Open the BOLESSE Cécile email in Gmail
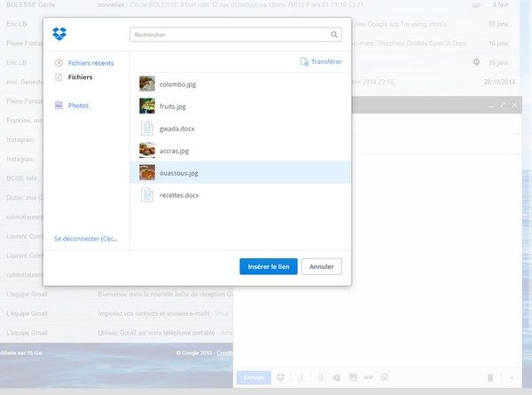532x395 pixels. pyautogui.click(x=259, y=4)
